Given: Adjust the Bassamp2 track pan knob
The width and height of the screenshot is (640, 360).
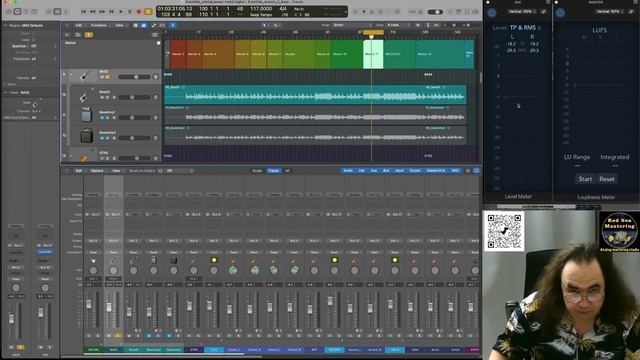Looking at the screenshot, I should coord(155,138).
